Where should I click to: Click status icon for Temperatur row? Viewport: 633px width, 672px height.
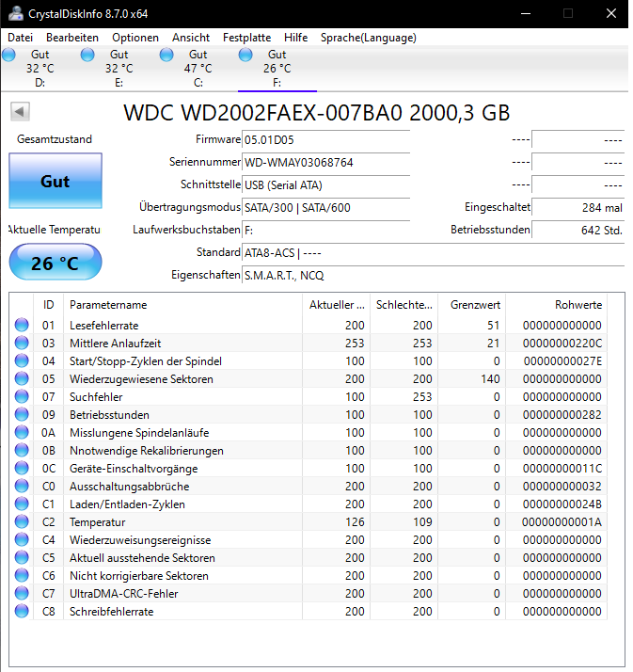click(22, 522)
